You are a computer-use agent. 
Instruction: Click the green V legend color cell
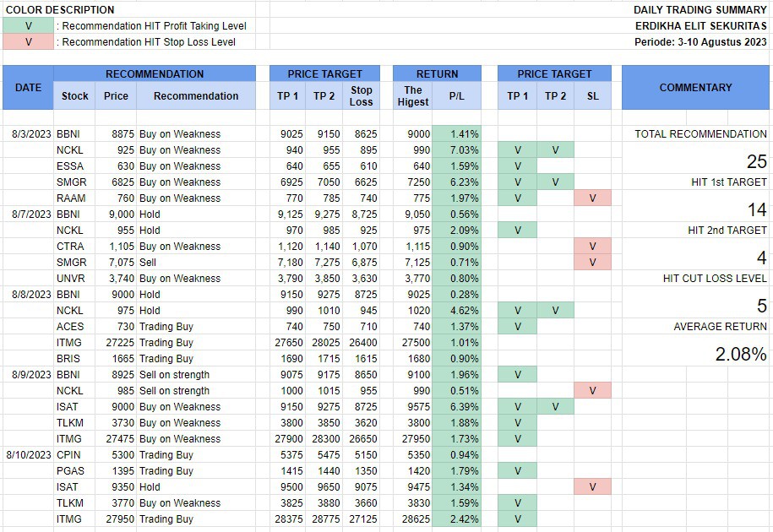pos(28,25)
